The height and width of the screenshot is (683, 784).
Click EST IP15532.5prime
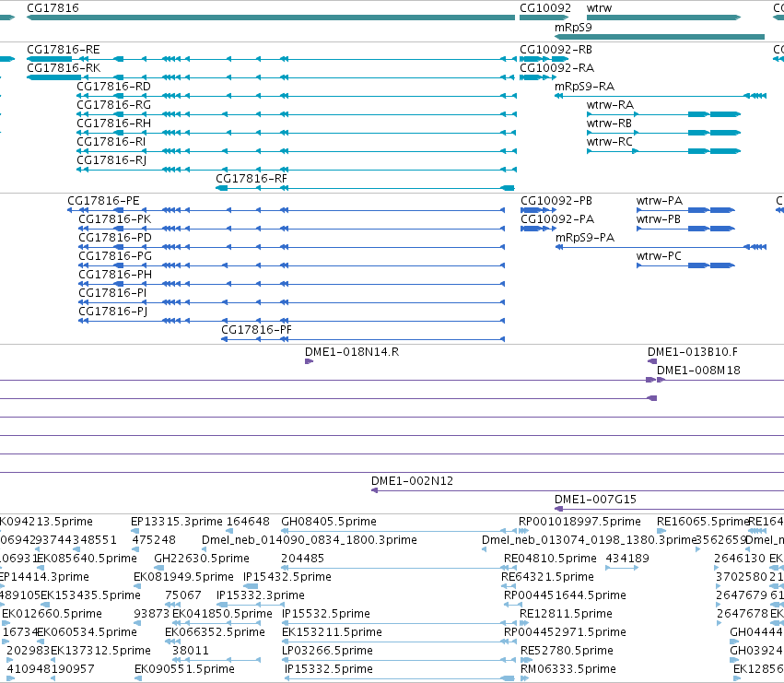pyautogui.click(x=326, y=615)
